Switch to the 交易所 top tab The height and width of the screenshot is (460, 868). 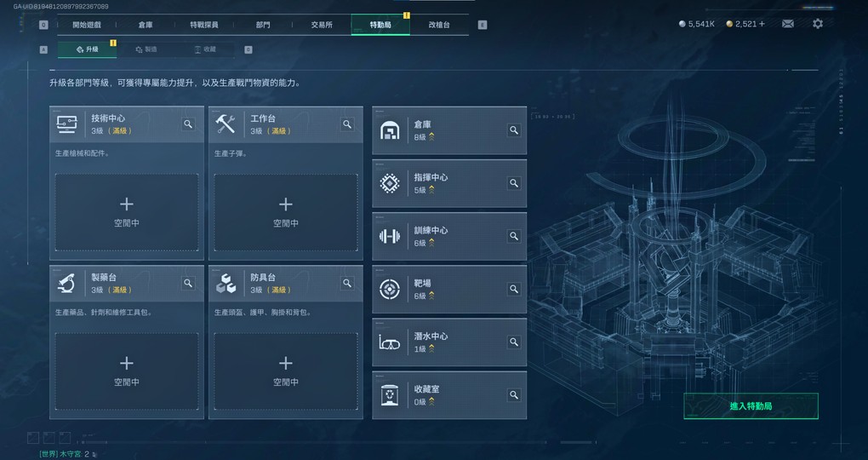[322, 25]
